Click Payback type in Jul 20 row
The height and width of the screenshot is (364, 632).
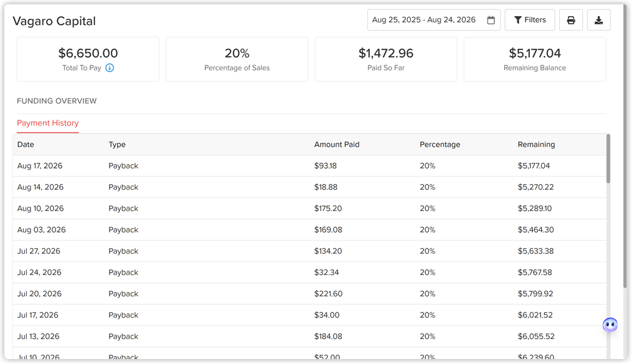tap(123, 294)
